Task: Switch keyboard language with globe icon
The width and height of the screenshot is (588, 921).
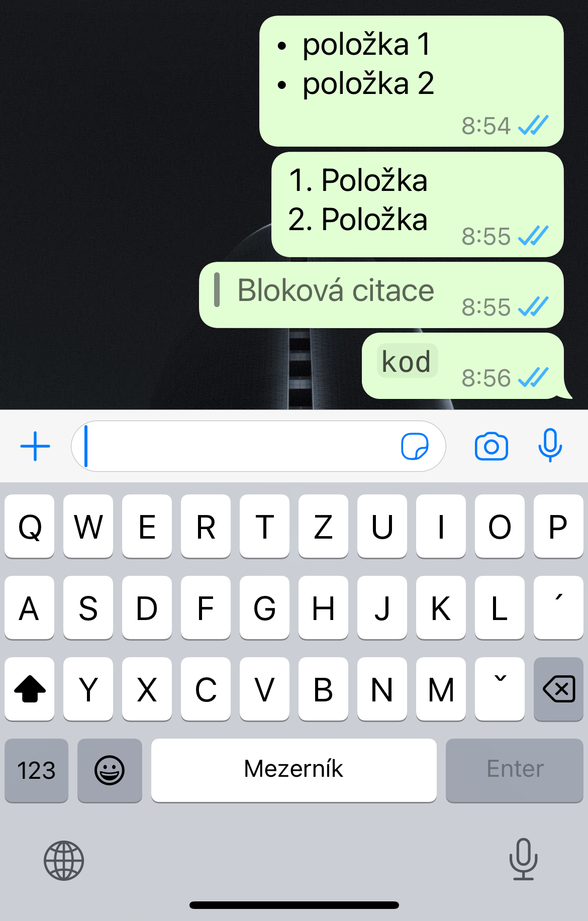Action: click(64, 861)
